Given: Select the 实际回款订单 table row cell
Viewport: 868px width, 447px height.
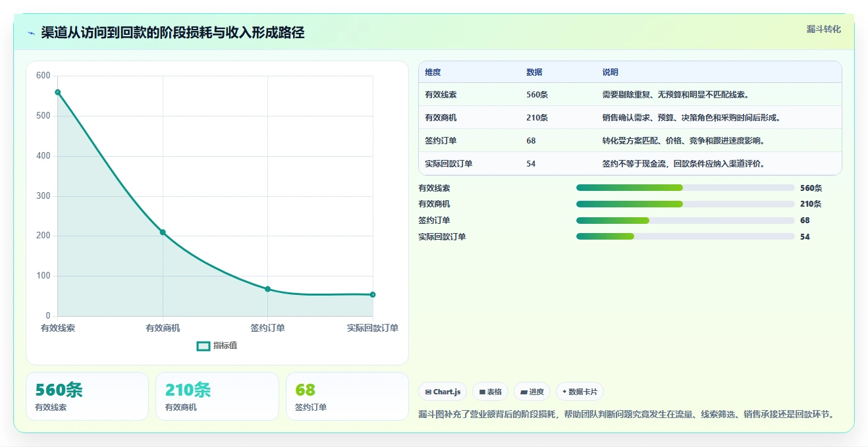Looking at the screenshot, I should (x=449, y=164).
